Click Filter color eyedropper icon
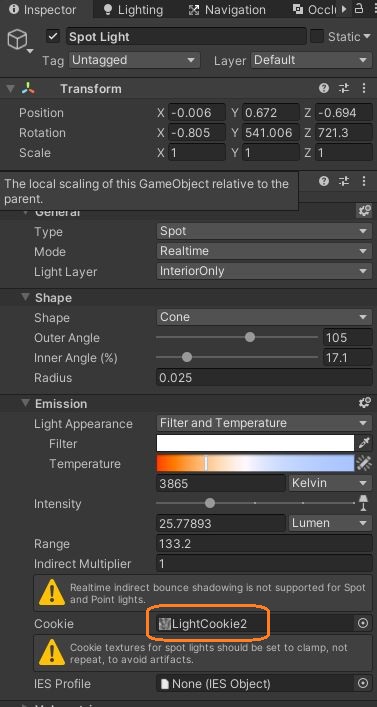Screen dimensions: 377x707 364,443
